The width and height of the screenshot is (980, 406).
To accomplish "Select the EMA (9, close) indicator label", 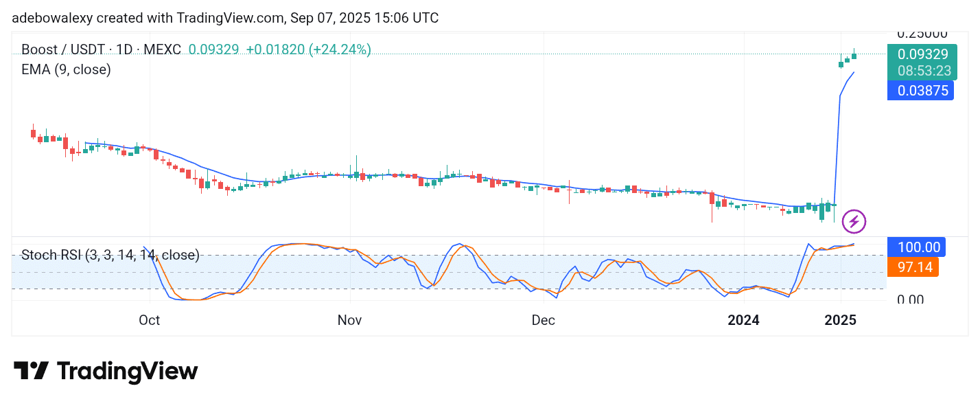I will (66, 69).
